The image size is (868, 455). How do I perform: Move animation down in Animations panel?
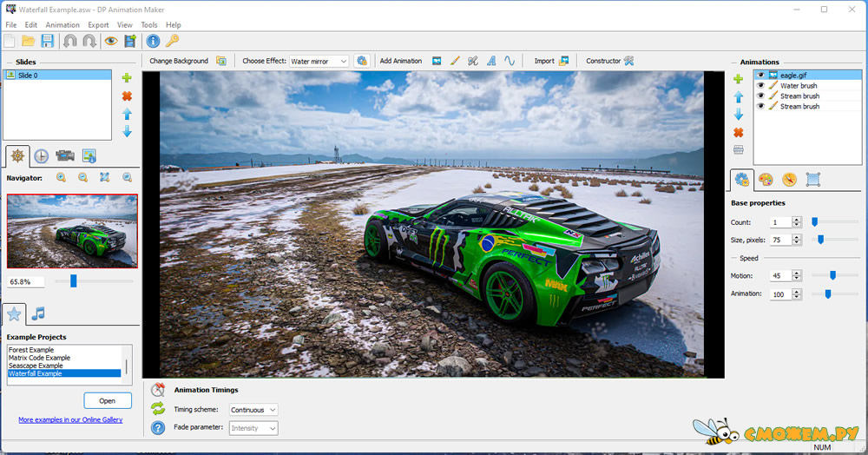pos(739,115)
